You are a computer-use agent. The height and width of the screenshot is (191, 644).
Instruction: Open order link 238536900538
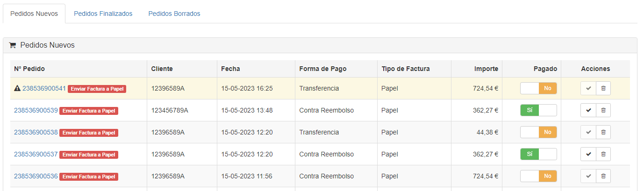click(x=36, y=132)
